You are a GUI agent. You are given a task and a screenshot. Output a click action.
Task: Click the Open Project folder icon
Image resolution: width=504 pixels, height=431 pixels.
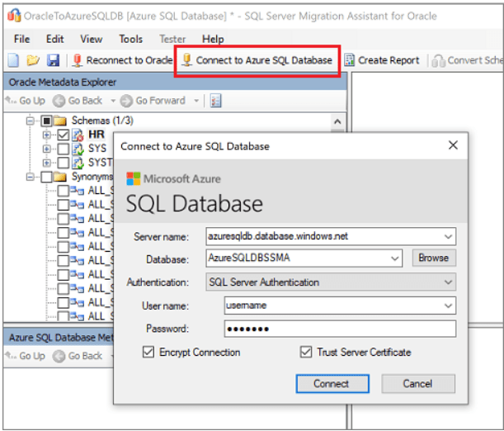pos(33,60)
